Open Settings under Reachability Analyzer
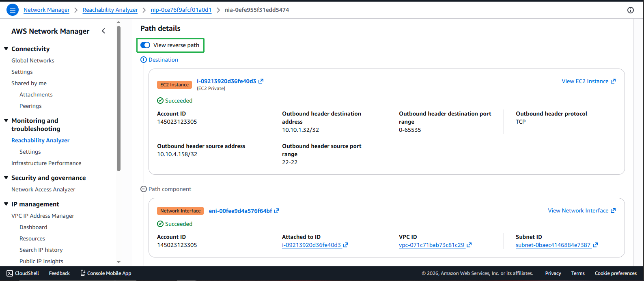 point(30,152)
